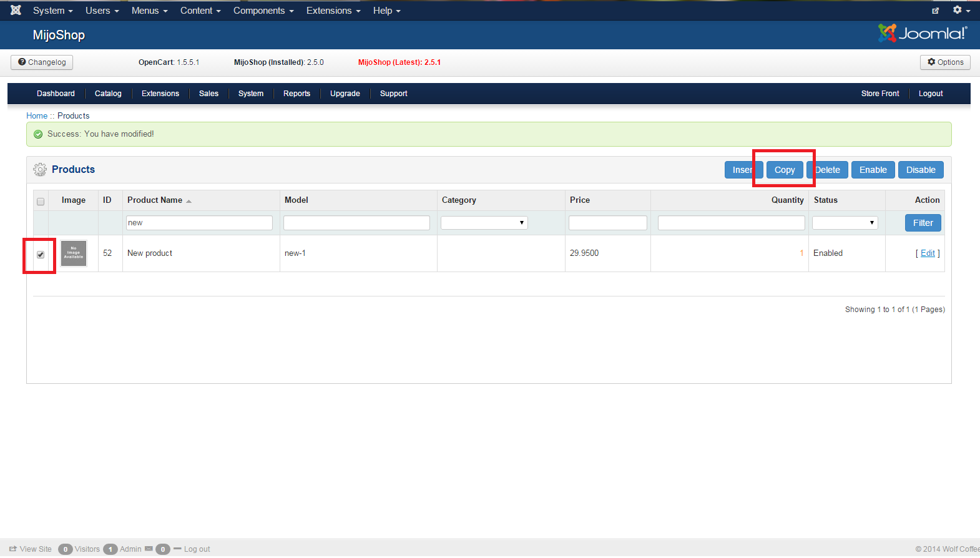Focus the Model filter input
Image resolution: width=980 pixels, height=558 pixels.
[357, 223]
